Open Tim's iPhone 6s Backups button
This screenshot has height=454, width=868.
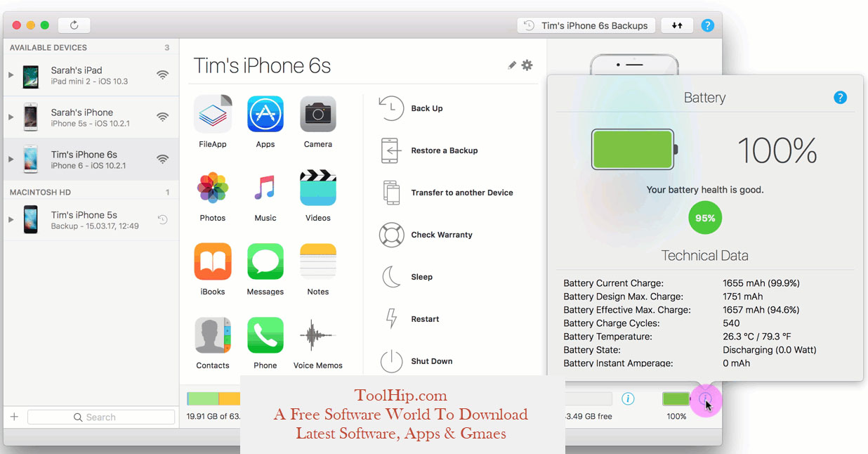[x=586, y=25]
